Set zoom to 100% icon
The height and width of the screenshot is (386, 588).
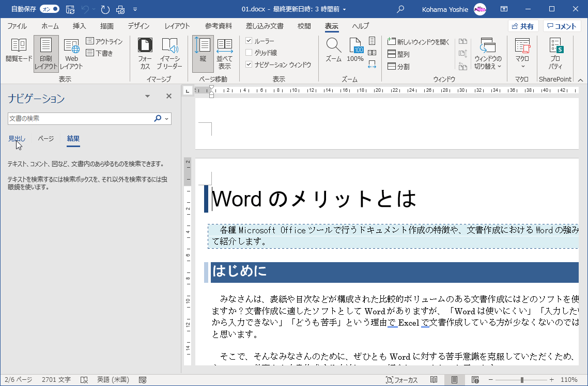pyautogui.click(x=355, y=50)
